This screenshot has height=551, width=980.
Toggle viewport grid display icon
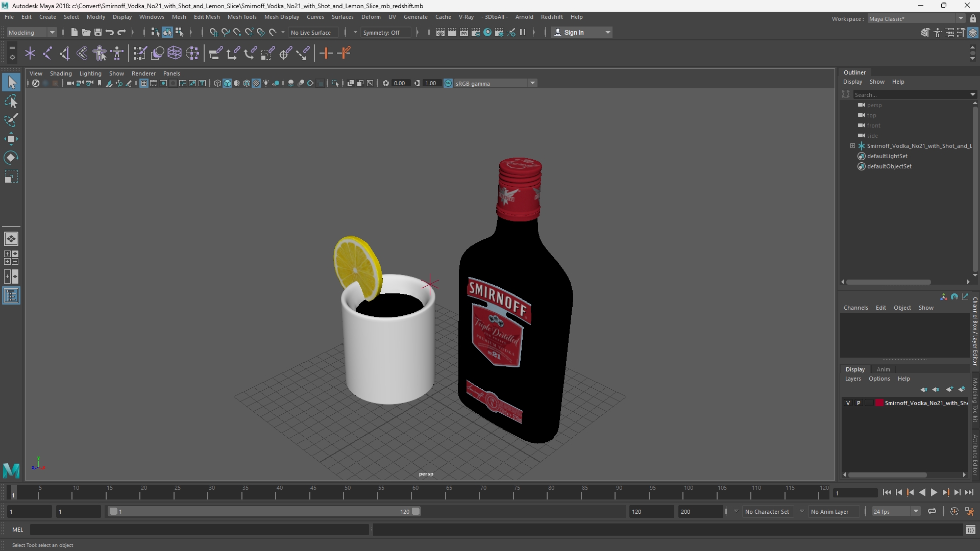click(x=144, y=83)
